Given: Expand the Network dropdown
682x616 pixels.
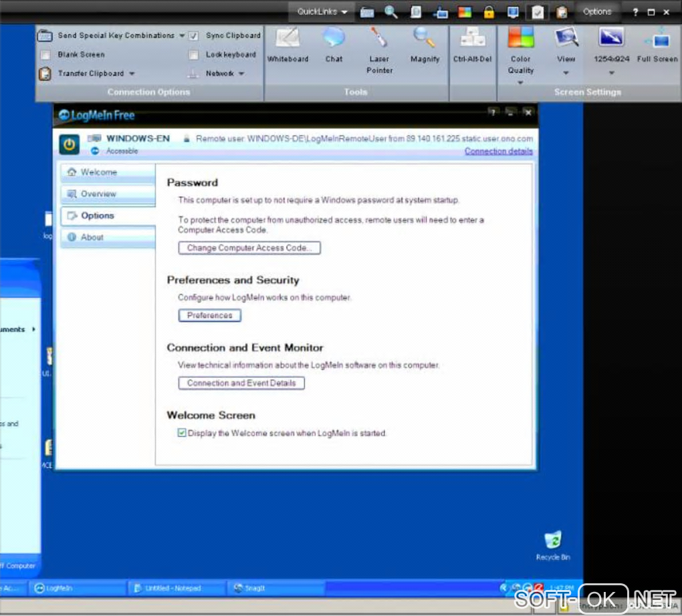Looking at the screenshot, I should tap(241, 74).
